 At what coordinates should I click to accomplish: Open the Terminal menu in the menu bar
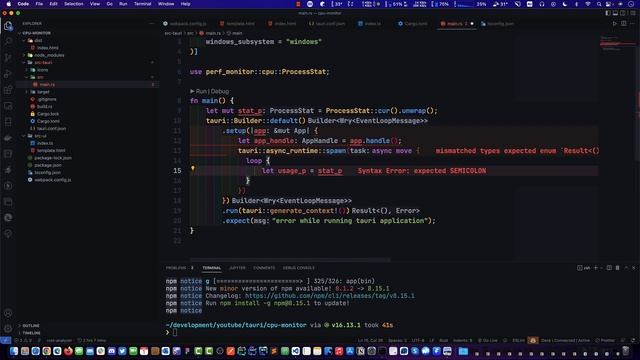tap(142, 4)
